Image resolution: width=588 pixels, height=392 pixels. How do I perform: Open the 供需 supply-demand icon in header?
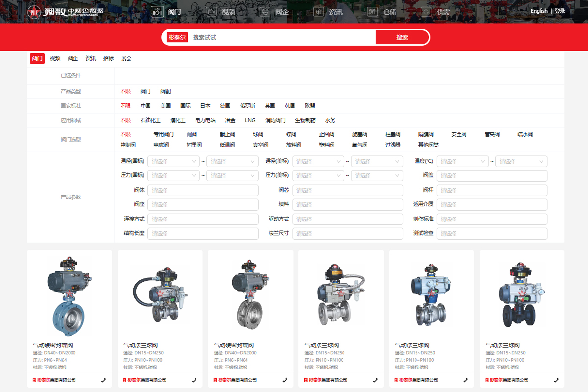[427, 12]
